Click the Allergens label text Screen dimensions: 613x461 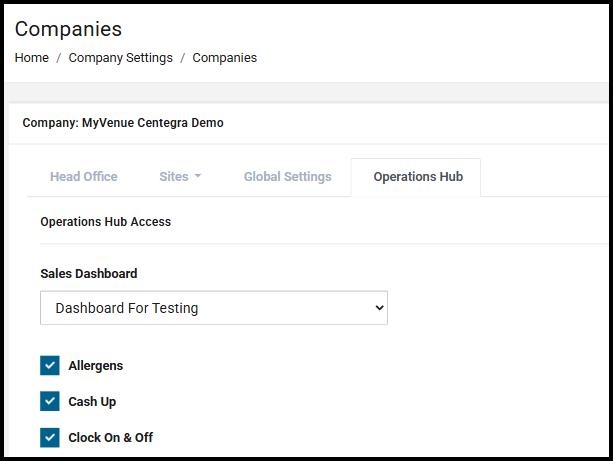(x=95, y=366)
